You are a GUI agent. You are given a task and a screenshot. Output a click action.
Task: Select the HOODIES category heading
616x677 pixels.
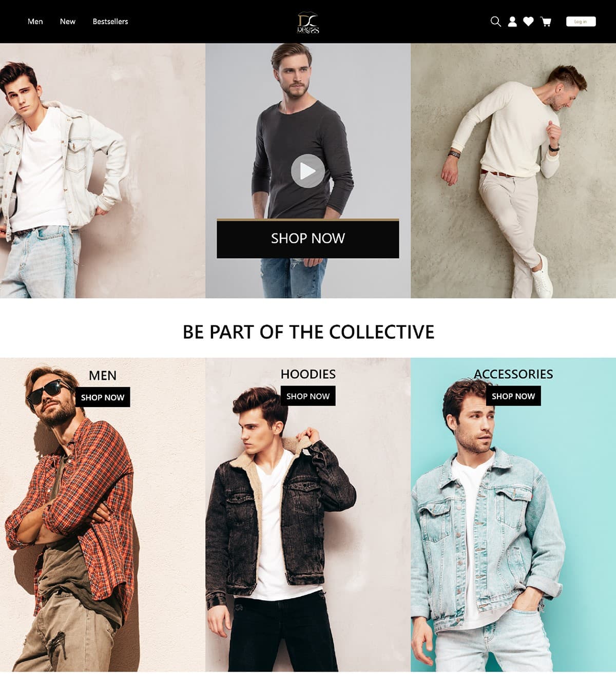click(308, 374)
